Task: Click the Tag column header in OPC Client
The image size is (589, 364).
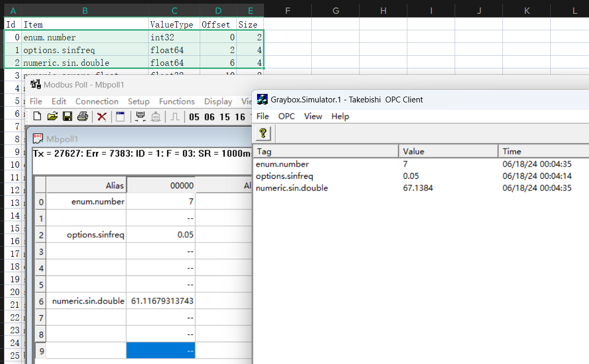Action: tap(326, 151)
